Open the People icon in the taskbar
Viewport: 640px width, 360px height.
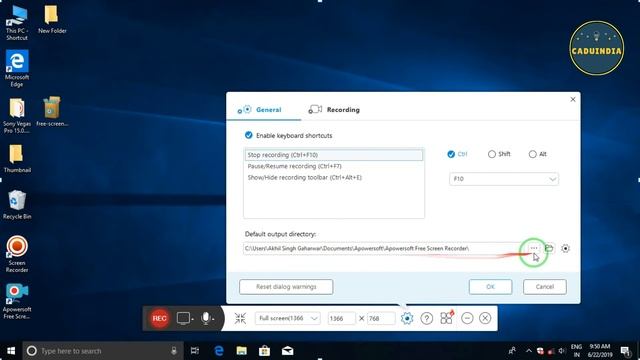pos(512,351)
